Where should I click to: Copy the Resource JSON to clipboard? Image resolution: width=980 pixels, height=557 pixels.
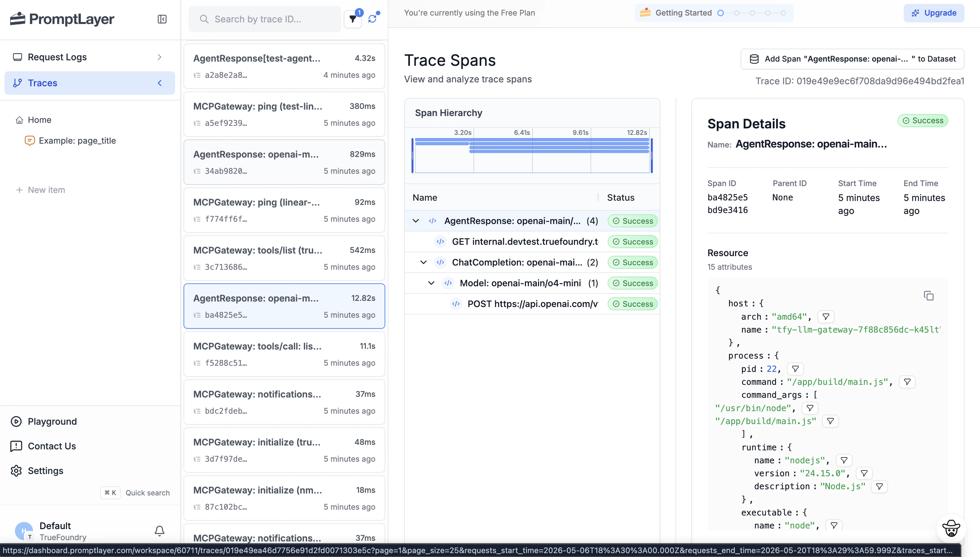pyautogui.click(x=928, y=296)
